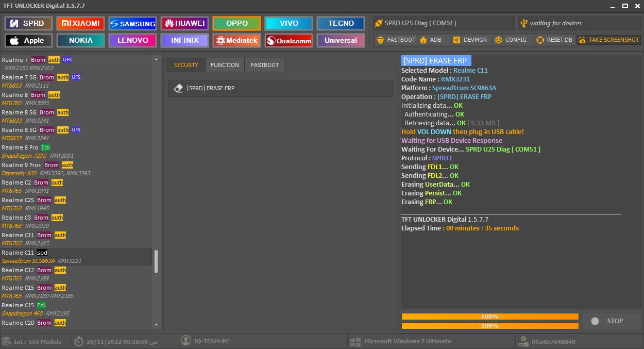This screenshot has height=349, width=644.
Task: Click the RESET DB icon
Action: click(540, 40)
